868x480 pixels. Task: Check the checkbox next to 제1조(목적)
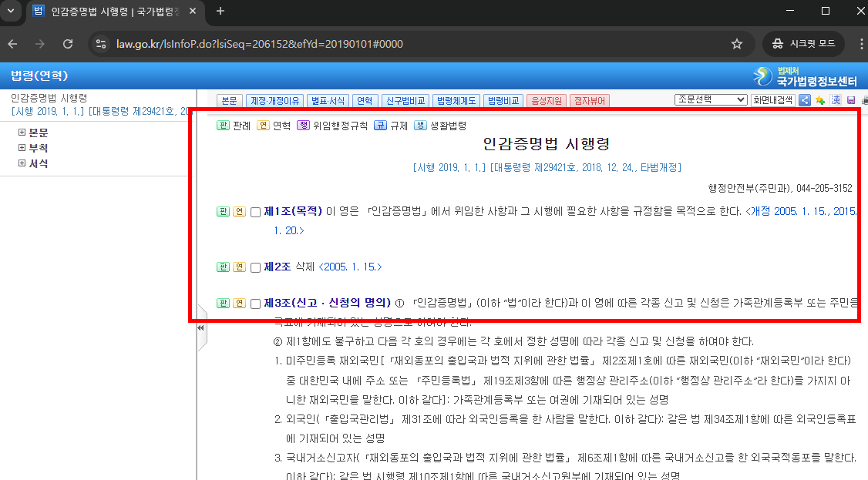tap(255, 211)
